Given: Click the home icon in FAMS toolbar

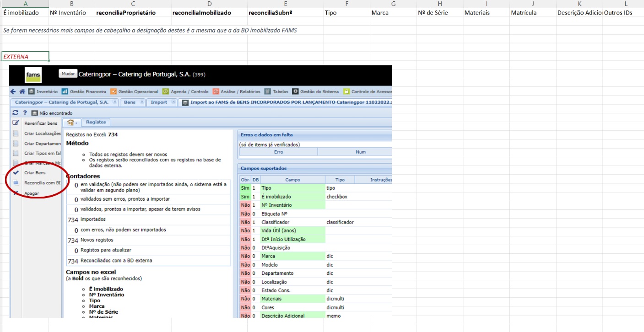Looking at the screenshot, I should point(22,91).
